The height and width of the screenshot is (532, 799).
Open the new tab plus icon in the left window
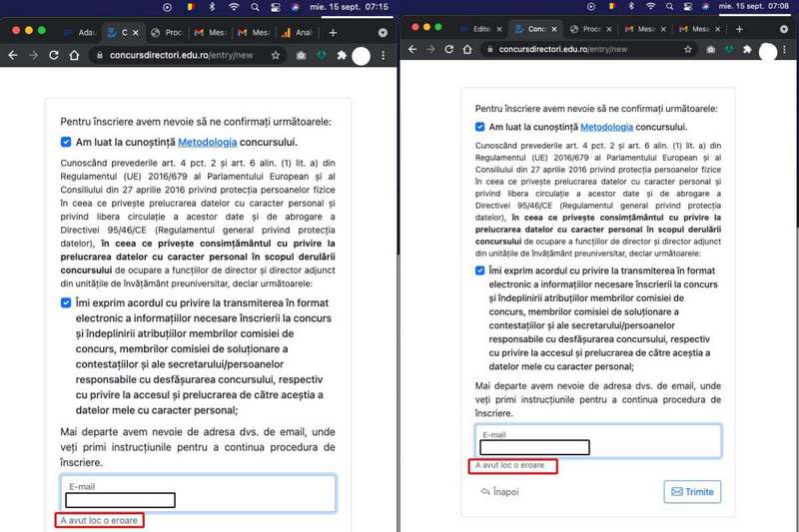tap(334, 32)
